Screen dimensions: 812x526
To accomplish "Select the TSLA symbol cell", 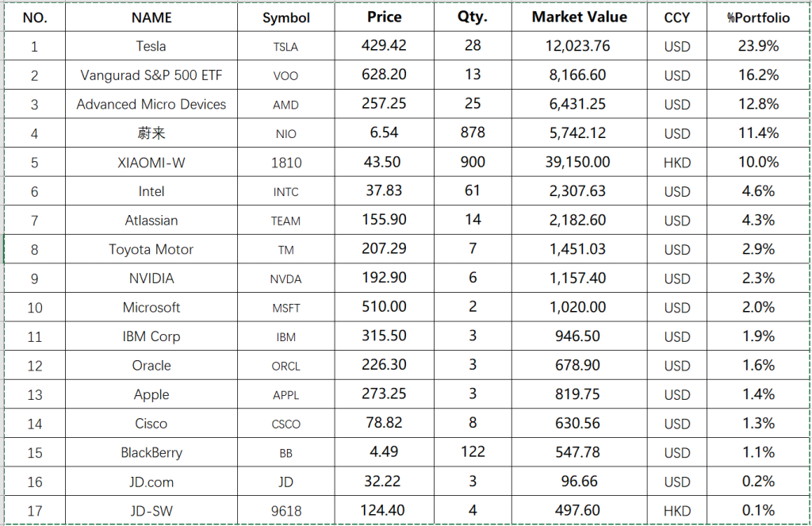I will coord(286,47).
